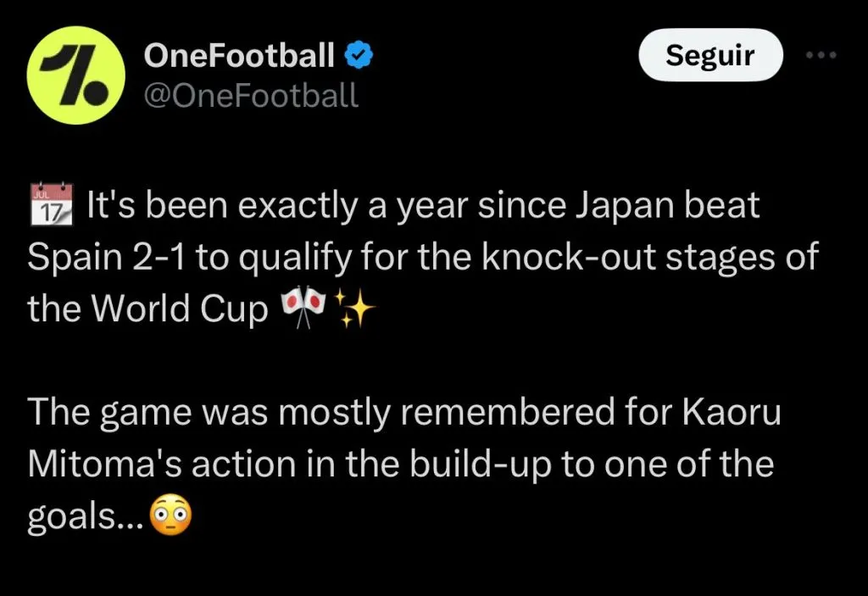
Task: Open the OneFootball display name link
Action: coord(240,56)
